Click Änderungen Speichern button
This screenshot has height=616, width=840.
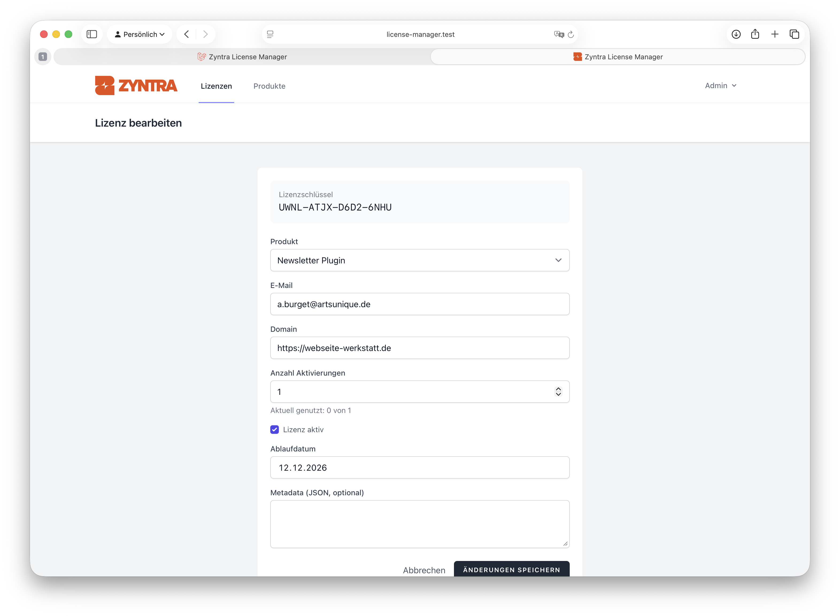pyautogui.click(x=511, y=570)
